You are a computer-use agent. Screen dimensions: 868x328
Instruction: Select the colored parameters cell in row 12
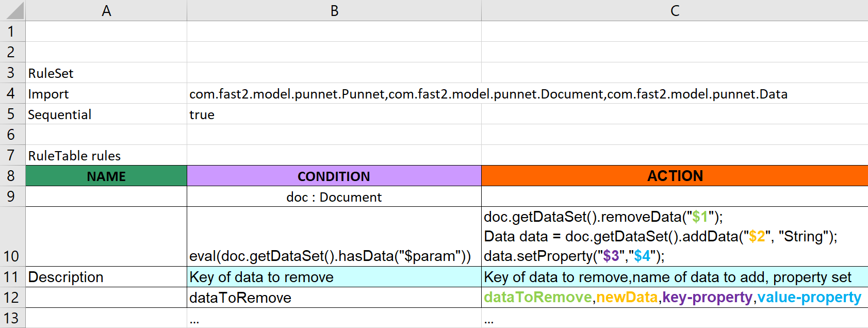click(x=673, y=298)
